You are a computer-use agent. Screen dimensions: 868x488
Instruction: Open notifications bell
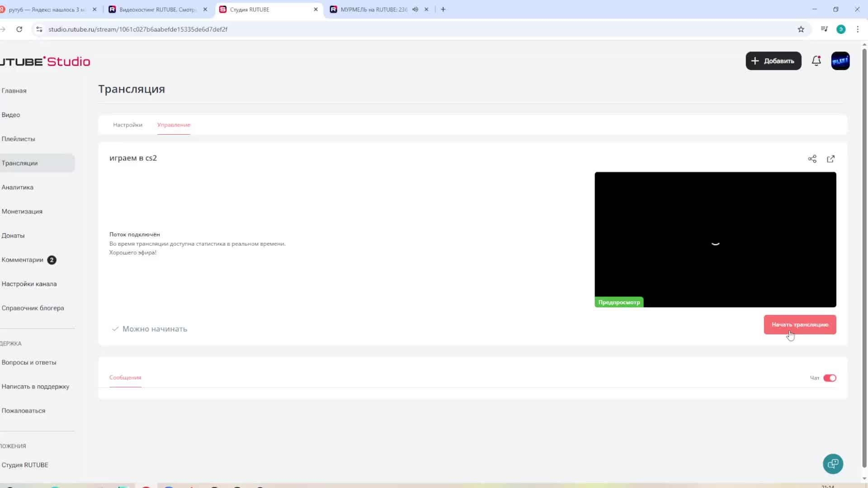(x=816, y=61)
